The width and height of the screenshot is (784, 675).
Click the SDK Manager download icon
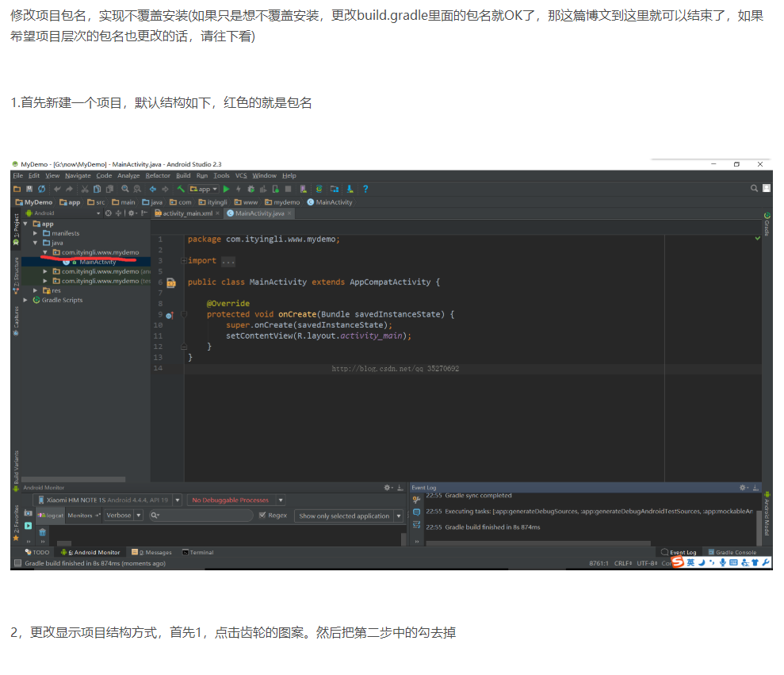[x=350, y=189]
